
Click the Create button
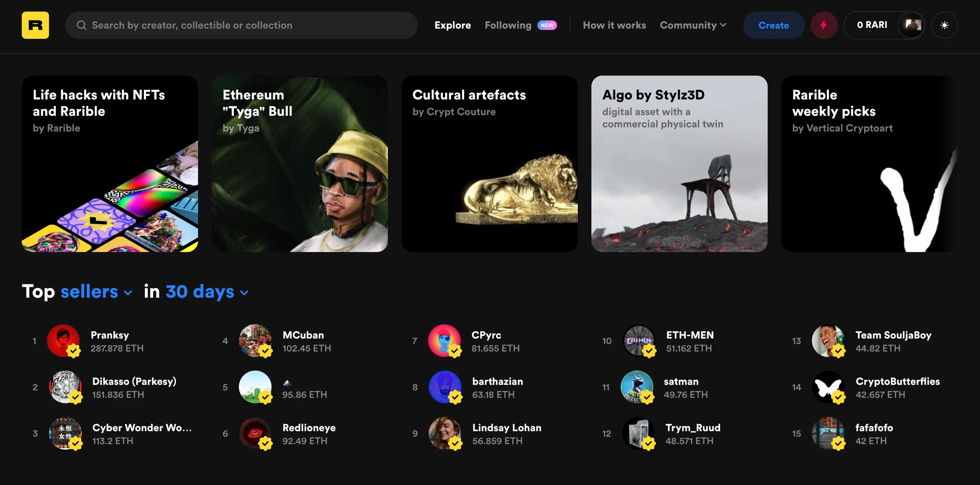[x=773, y=25]
